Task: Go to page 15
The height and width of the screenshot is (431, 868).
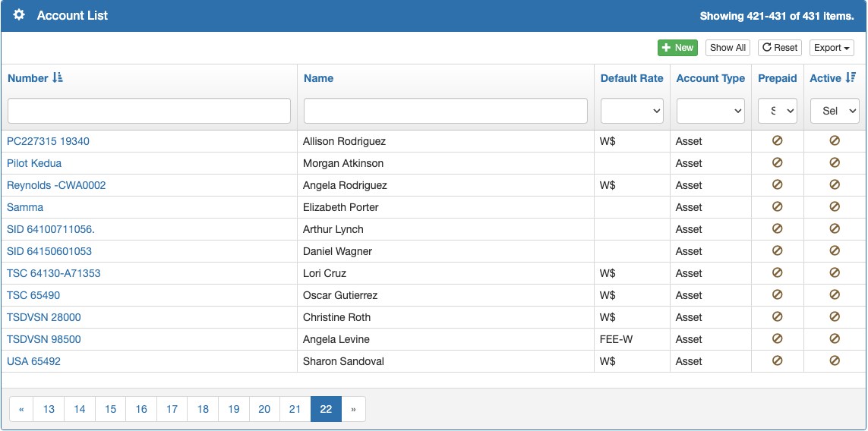Action: (111, 409)
